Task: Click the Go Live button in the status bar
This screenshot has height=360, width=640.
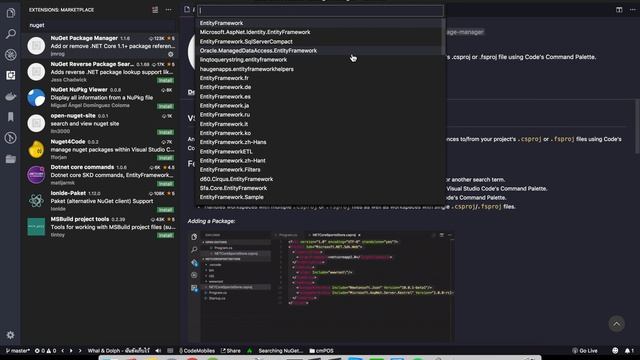Action: coord(584,351)
